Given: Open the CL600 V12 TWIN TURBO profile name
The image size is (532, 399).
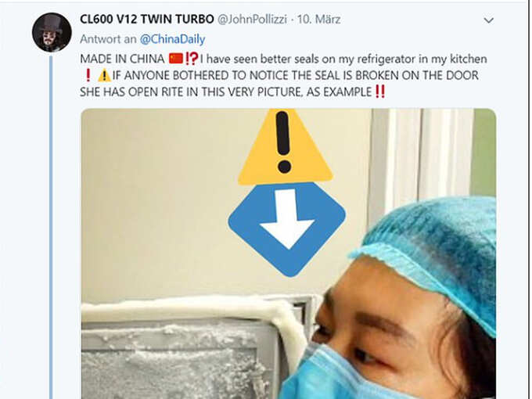Looking at the screenshot, I should coord(147,19).
